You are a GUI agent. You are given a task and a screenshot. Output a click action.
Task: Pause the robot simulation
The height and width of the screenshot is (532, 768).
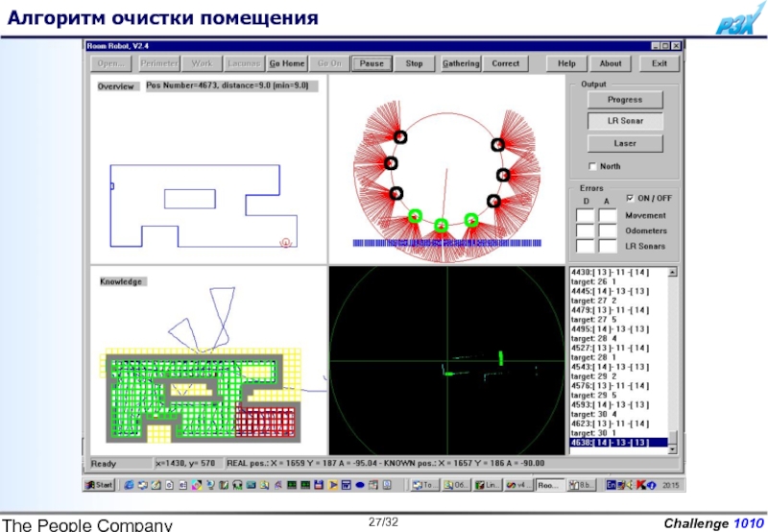coord(372,63)
